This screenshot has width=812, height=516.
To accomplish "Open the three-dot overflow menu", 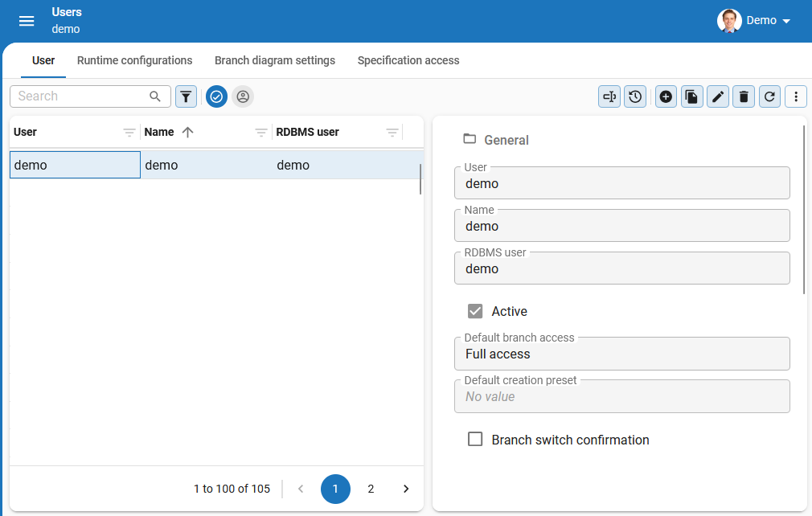I will point(795,96).
